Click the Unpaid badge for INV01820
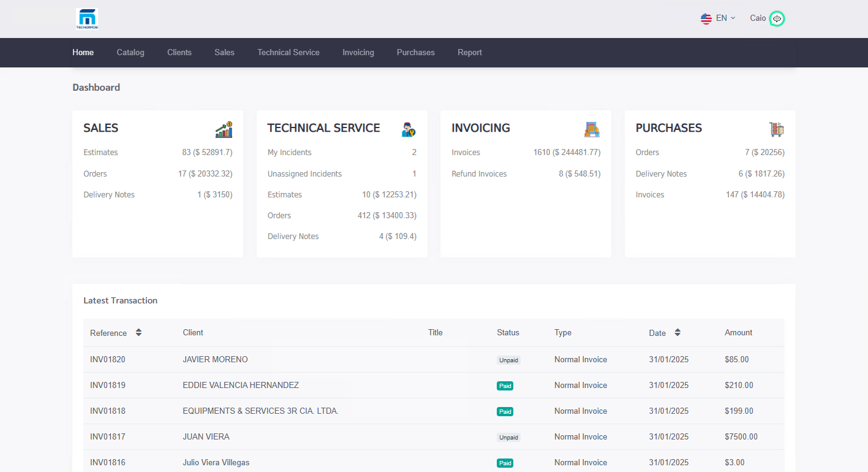This screenshot has width=868, height=472. 508,360
